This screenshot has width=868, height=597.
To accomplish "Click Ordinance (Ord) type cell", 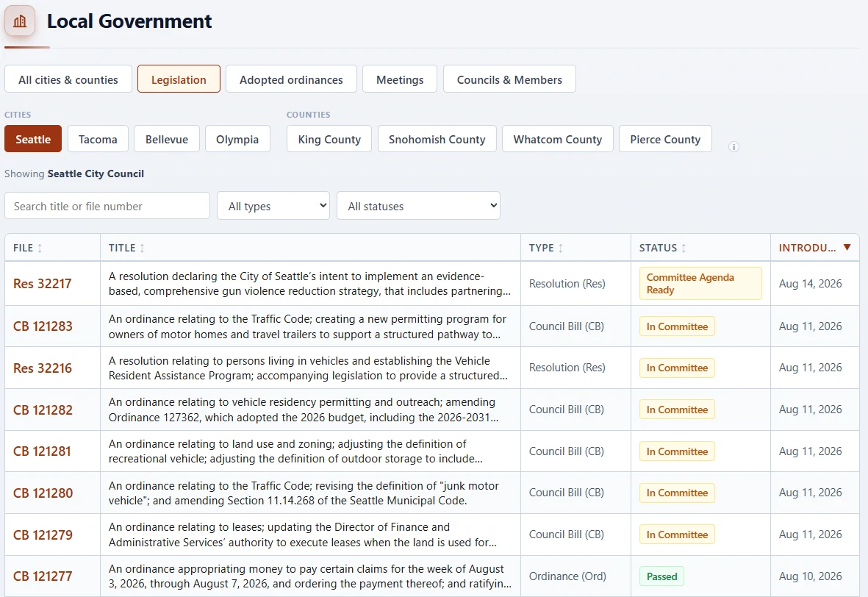I will click(567, 576).
